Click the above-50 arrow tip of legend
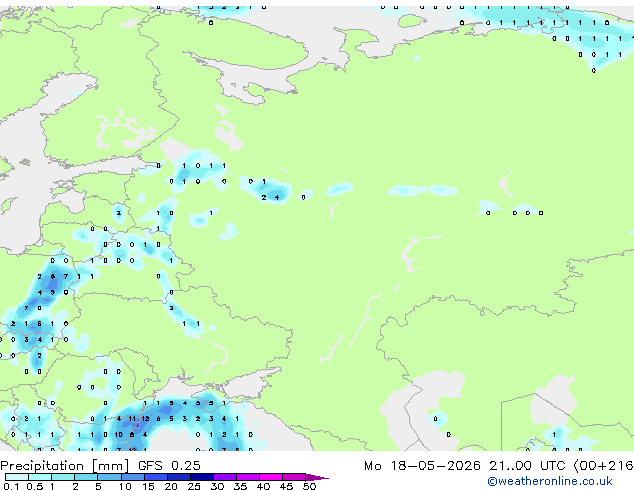This screenshot has height=490, width=634. pos(317,477)
